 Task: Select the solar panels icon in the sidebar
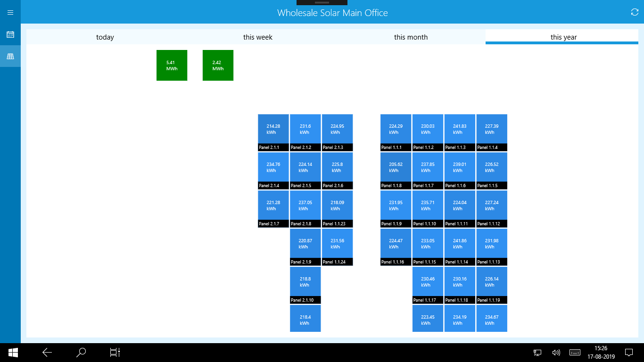pos(10,56)
